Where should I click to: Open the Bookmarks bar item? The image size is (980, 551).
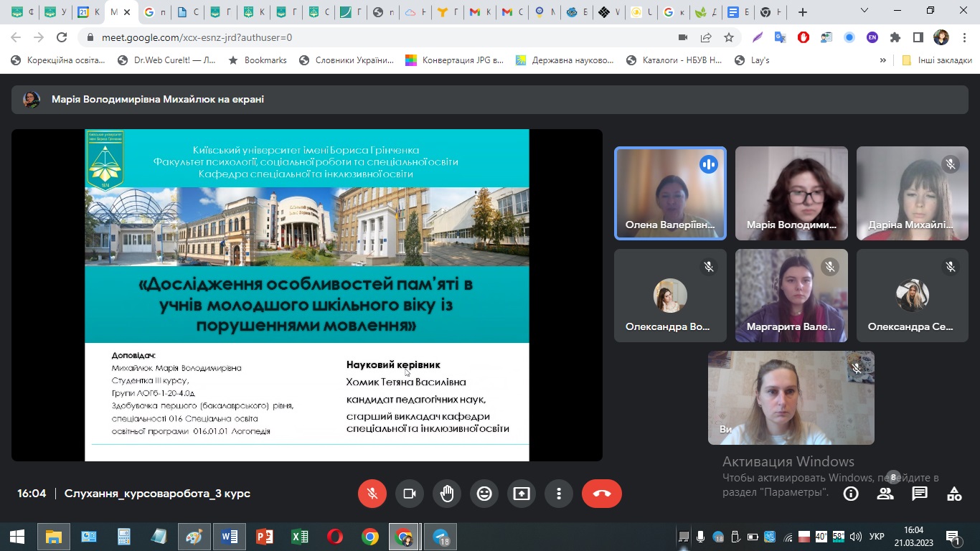tap(258, 60)
